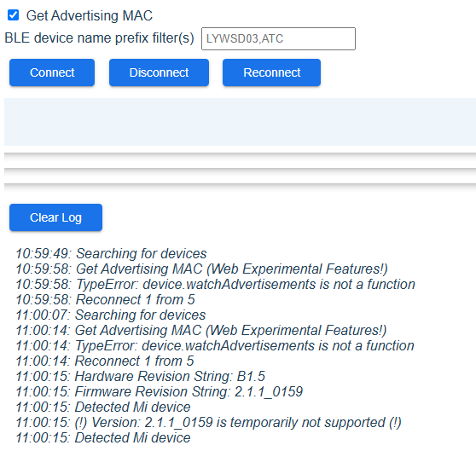Image resolution: width=476 pixels, height=474 pixels.
Task: Select the Hardware Revision String B1.5 line
Action: point(140,376)
